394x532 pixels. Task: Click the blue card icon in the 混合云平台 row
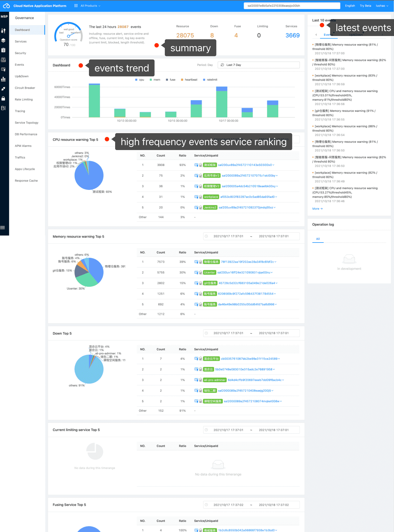(x=196, y=359)
